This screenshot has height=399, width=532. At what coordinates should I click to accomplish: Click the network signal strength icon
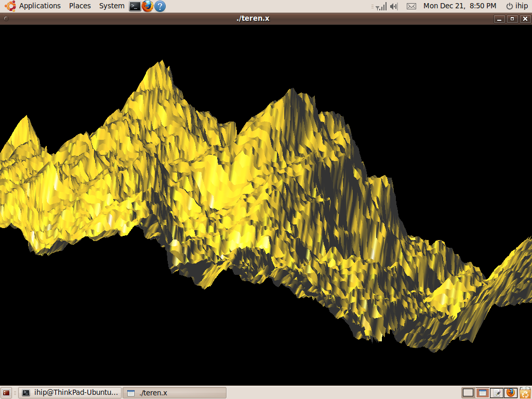(x=381, y=6)
